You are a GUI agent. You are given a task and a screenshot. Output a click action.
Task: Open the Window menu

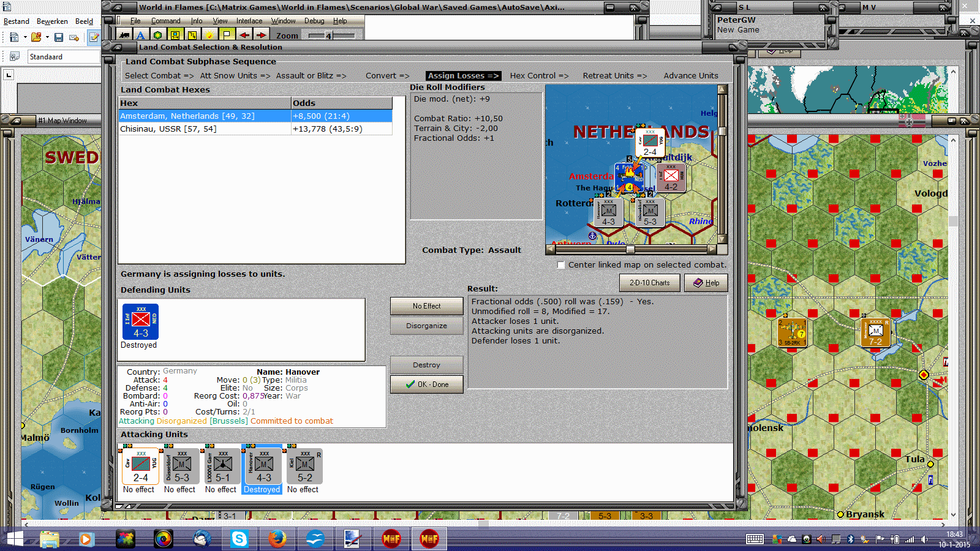coord(283,21)
